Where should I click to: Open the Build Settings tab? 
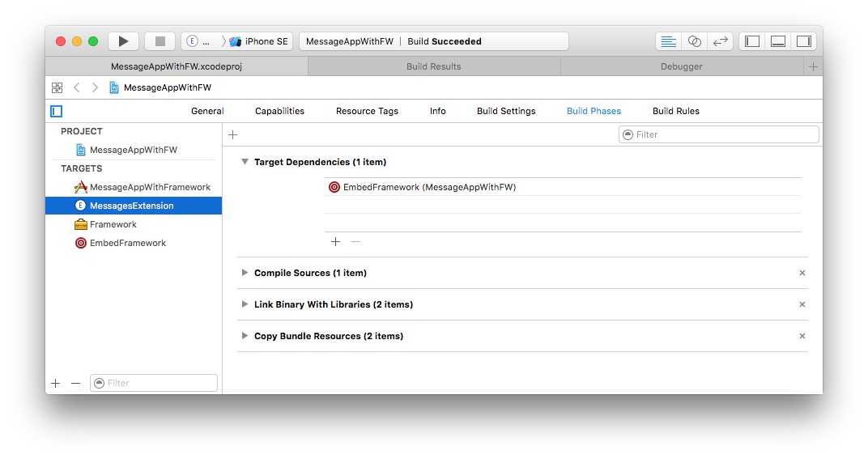pos(506,111)
